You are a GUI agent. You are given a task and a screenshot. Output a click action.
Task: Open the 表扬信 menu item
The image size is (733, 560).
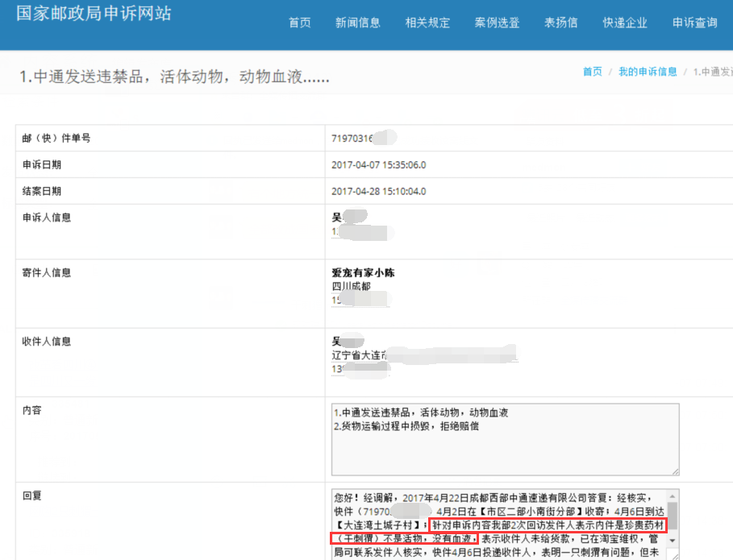coord(560,23)
